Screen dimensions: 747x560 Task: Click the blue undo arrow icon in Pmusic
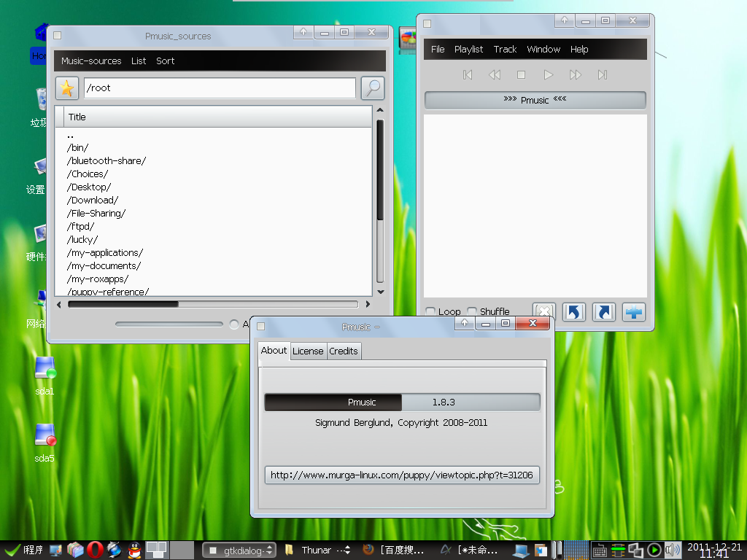(x=573, y=312)
